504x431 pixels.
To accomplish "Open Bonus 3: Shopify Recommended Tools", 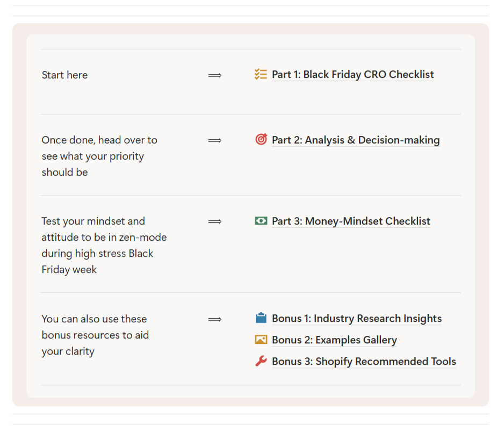I will 364,362.
